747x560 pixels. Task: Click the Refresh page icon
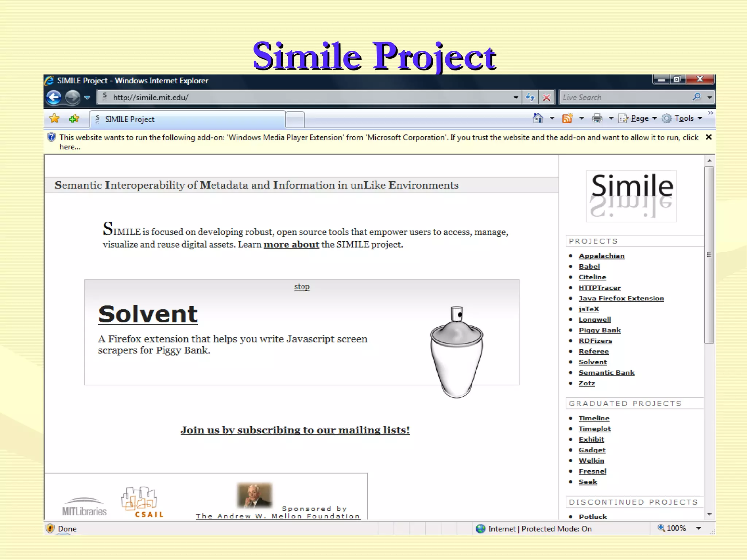(530, 97)
